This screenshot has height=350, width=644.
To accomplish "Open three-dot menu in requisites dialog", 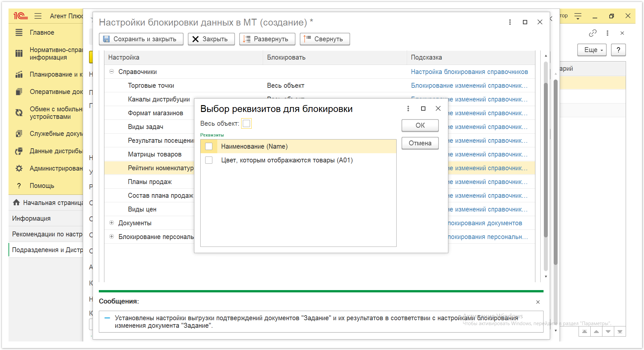I will [408, 108].
